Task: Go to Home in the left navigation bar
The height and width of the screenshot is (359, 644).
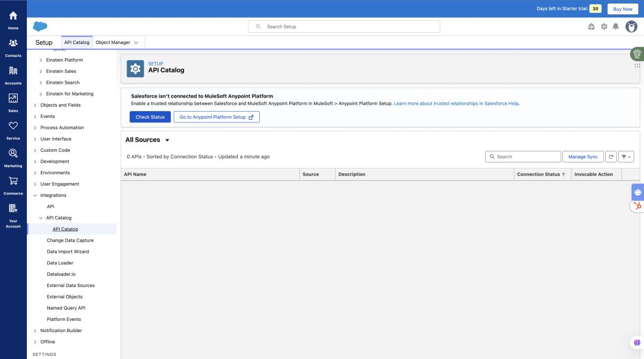Action: pos(13,20)
